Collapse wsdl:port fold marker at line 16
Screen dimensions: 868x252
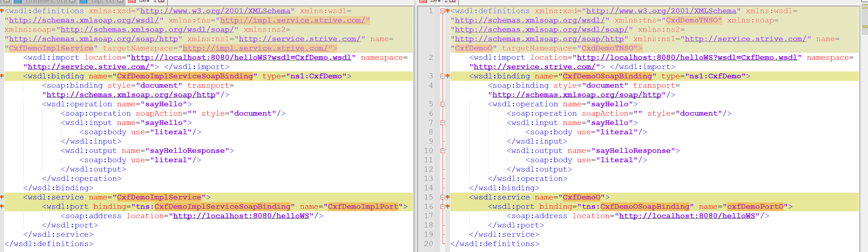tap(442, 207)
